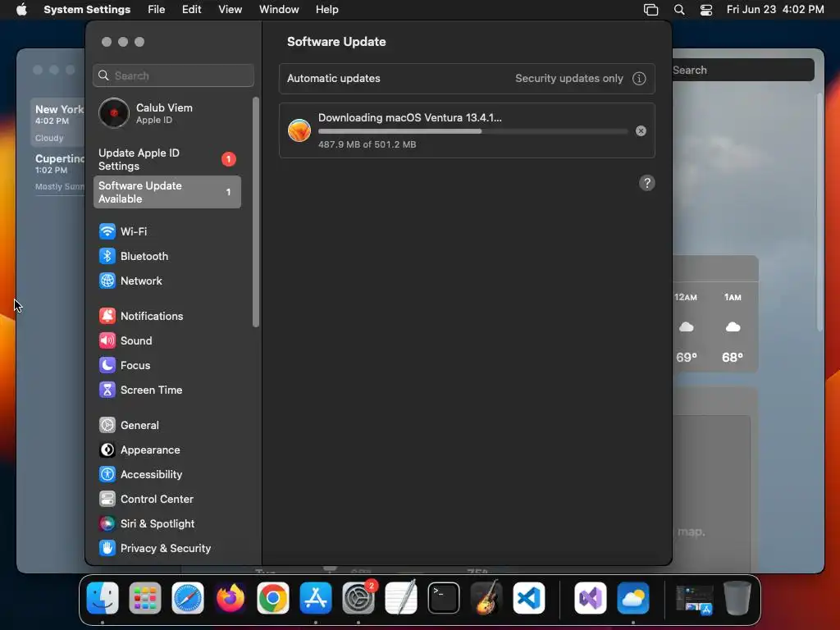Select Cupertino in Weather window
840x630 pixels.
59,172
